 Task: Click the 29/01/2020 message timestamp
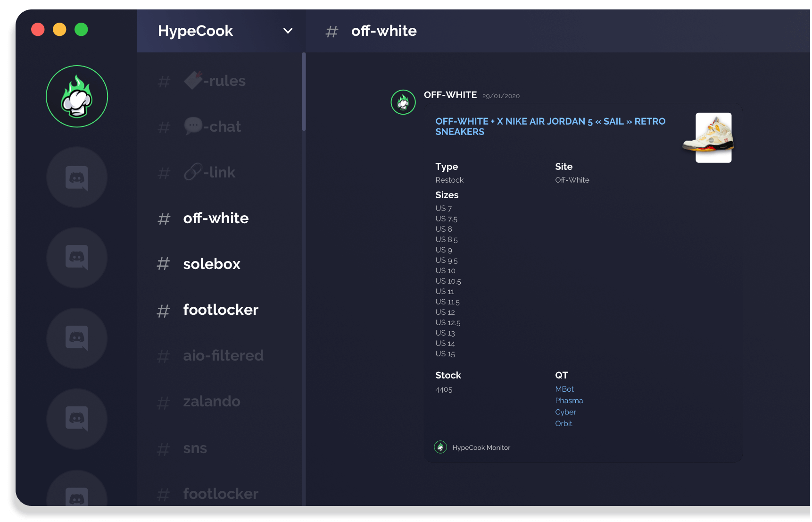pos(501,96)
